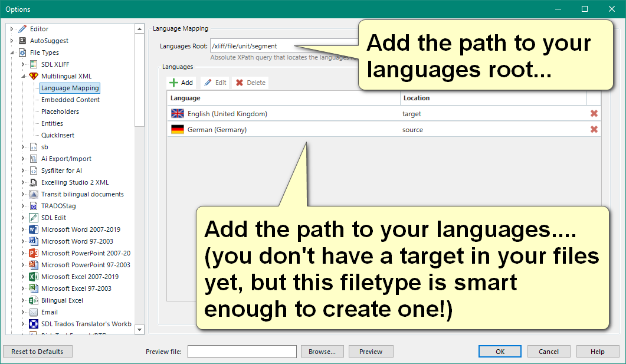
Task: Open Help for this dialog
Action: pyautogui.click(x=598, y=352)
